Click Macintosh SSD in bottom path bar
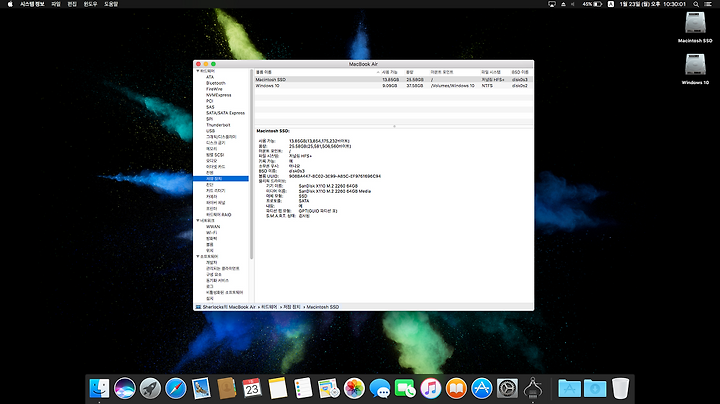 tap(322, 307)
